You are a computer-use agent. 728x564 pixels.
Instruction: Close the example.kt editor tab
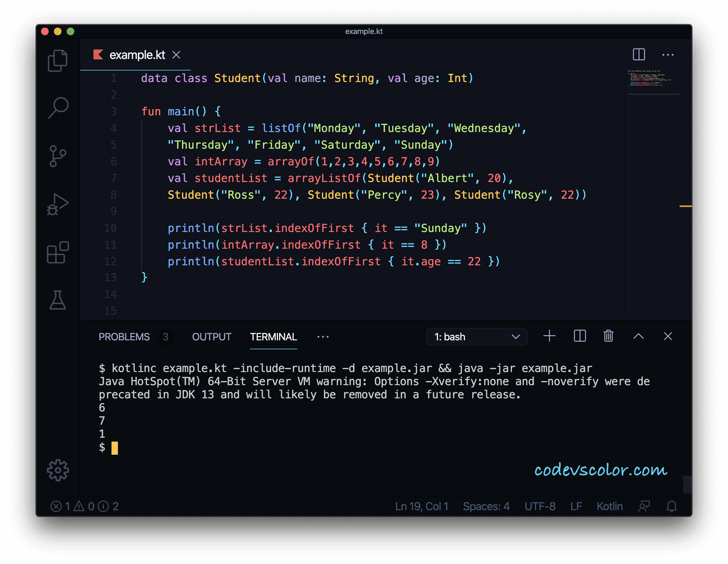coord(176,55)
